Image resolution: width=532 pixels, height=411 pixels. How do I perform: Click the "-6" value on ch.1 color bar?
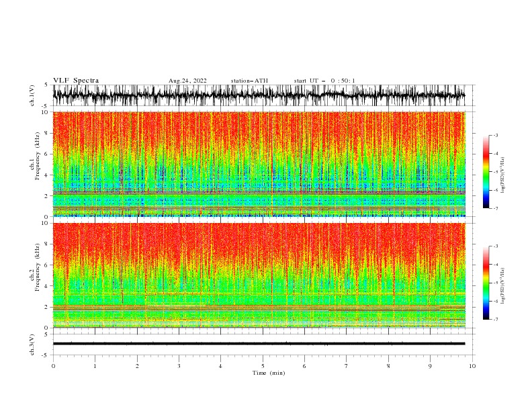pyautogui.click(x=496, y=190)
